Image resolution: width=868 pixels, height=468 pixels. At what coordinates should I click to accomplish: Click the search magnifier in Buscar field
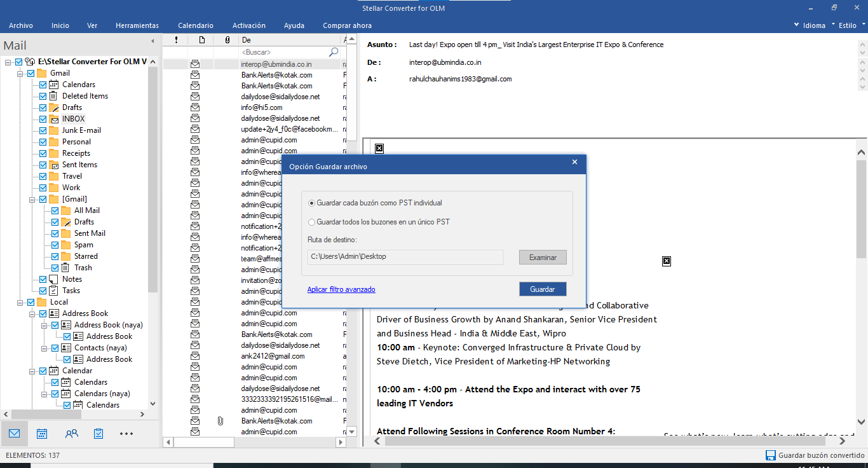tap(334, 52)
